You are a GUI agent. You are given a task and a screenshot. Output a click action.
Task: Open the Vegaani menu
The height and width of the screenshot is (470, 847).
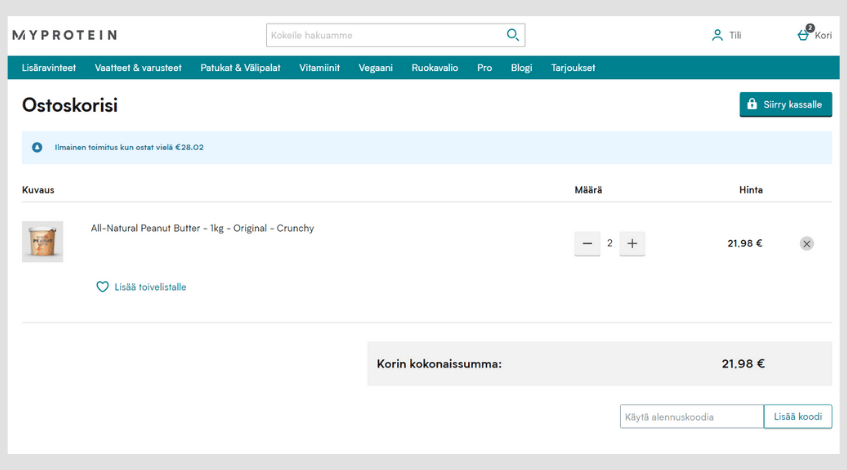[x=375, y=68]
